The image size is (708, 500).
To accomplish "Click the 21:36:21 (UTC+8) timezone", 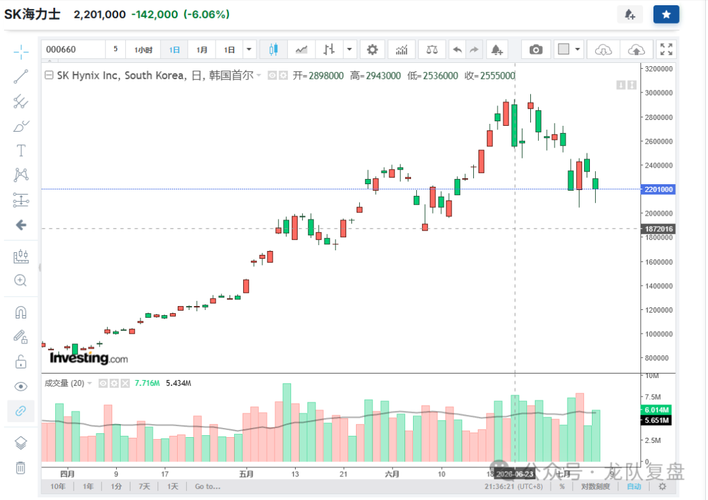I will (x=514, y=486).
